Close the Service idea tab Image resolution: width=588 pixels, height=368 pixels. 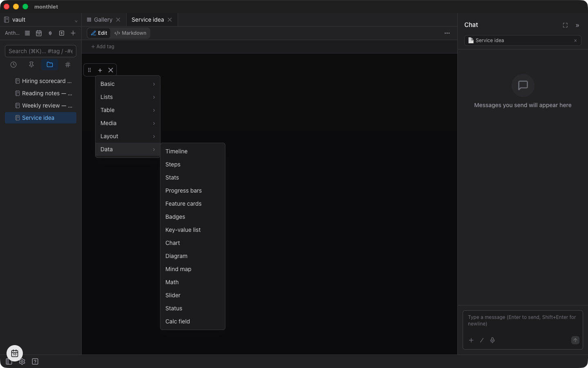pos(170,20)
